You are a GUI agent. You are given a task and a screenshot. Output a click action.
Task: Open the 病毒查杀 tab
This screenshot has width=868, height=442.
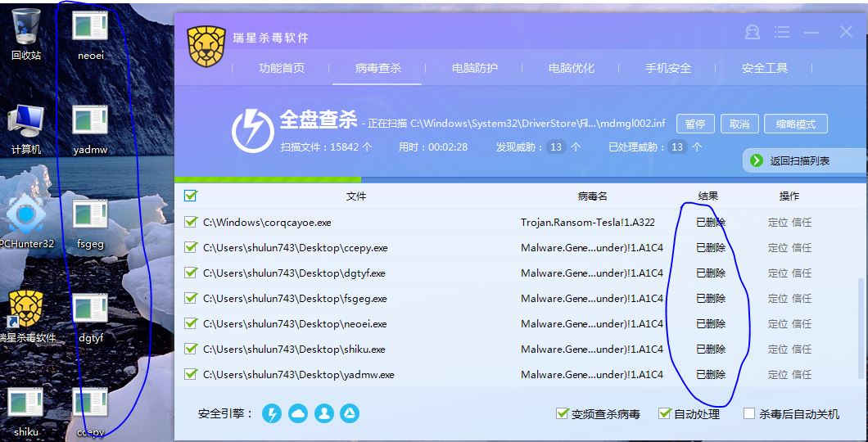(378, 69)
